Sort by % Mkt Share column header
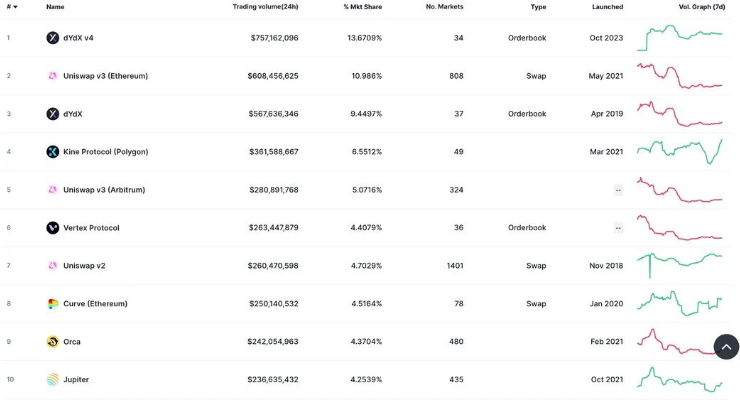The height and width of the screenshot is (414, 740). (362, 7)
